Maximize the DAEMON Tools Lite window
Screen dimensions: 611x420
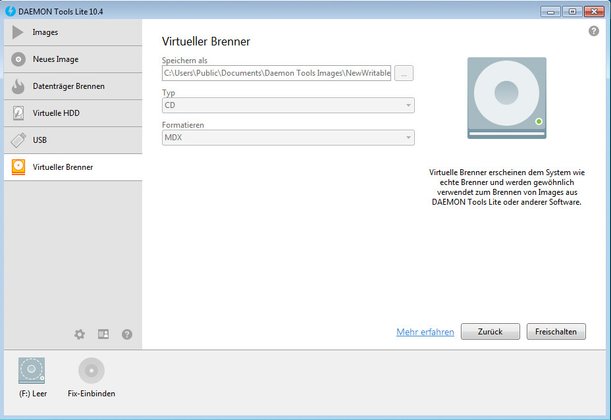pyautogui.click(x=572, y=12)
